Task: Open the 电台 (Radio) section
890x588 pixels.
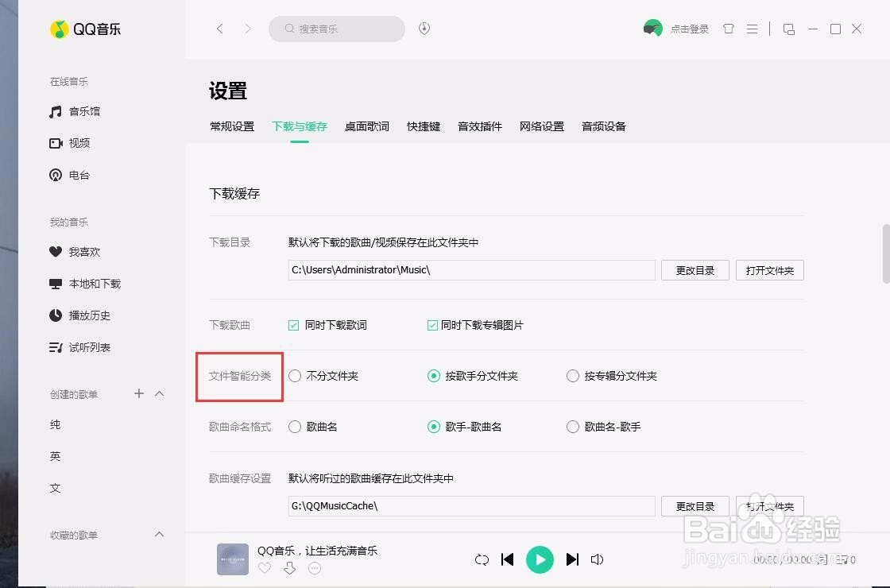Action: tap(79, 175)
